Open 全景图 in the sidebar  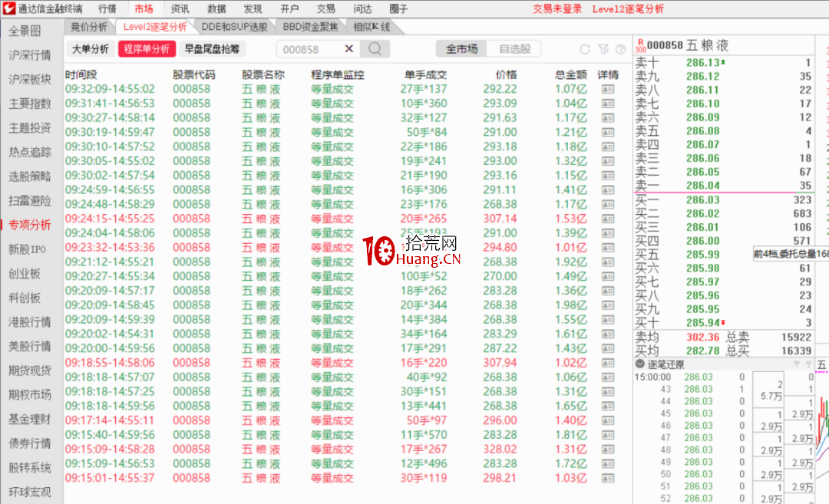tap(25, 31)
